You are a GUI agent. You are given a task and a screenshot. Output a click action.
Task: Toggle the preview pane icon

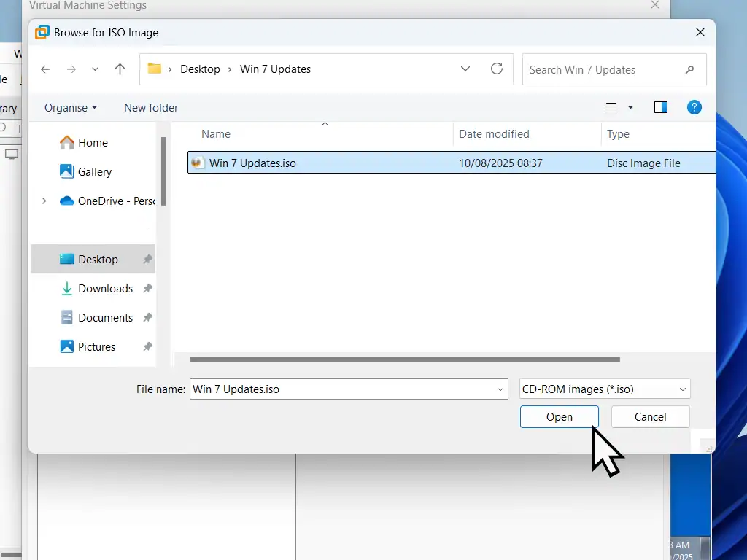coord(661,107)
